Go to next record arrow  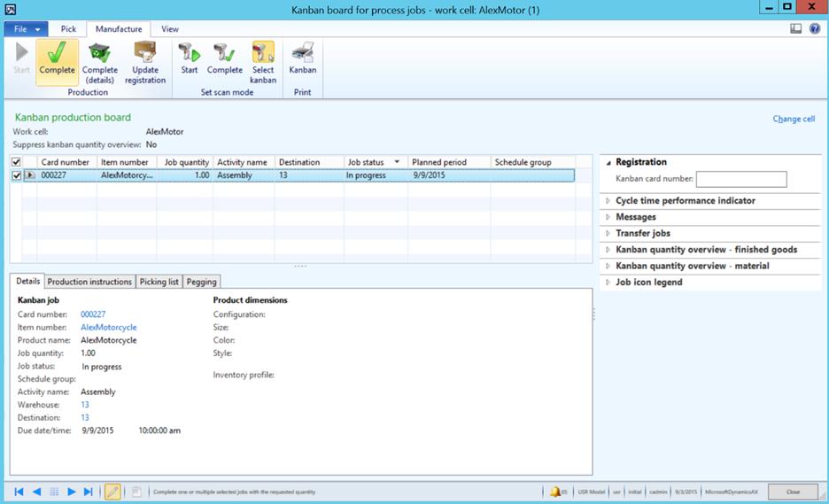point(72,492)
